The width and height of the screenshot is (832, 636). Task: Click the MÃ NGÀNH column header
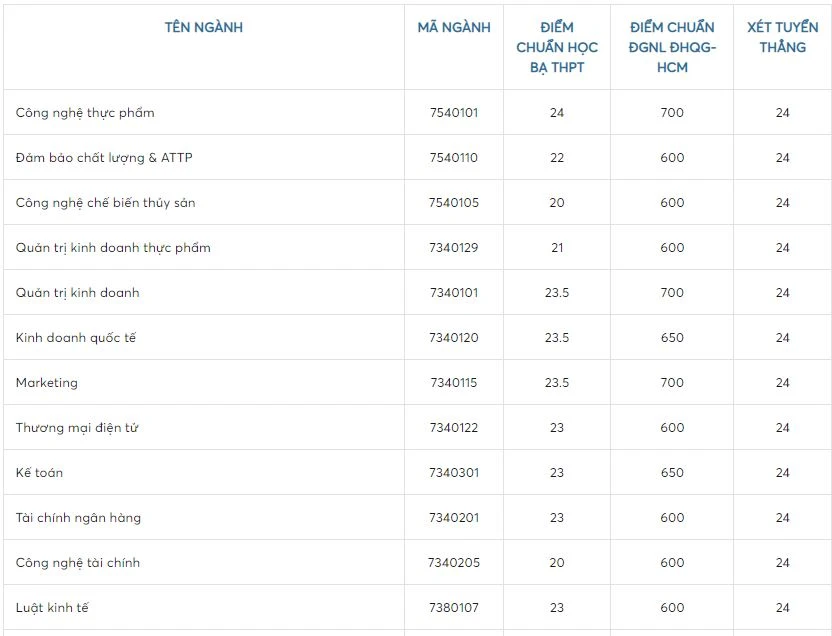point(454,28)
